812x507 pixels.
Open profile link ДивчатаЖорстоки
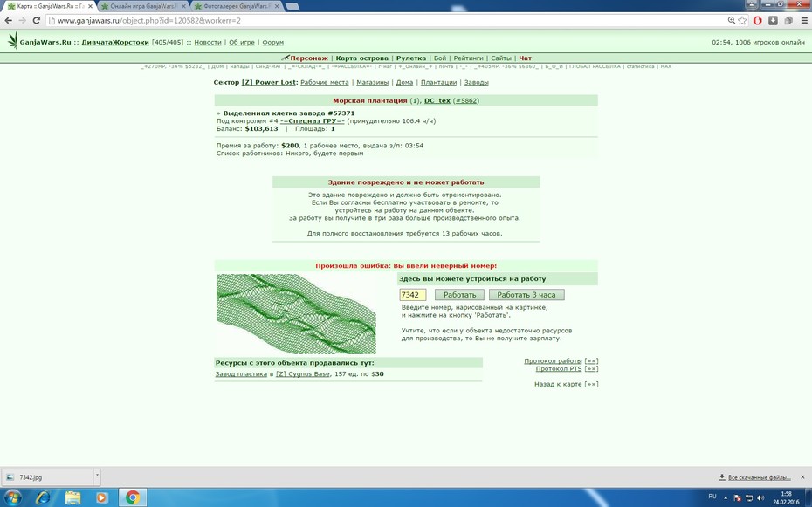point(115,43)
